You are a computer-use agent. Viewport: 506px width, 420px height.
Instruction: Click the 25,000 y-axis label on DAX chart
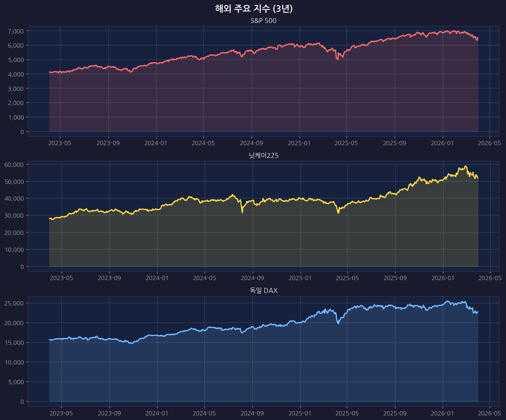(x=14, y=303)
